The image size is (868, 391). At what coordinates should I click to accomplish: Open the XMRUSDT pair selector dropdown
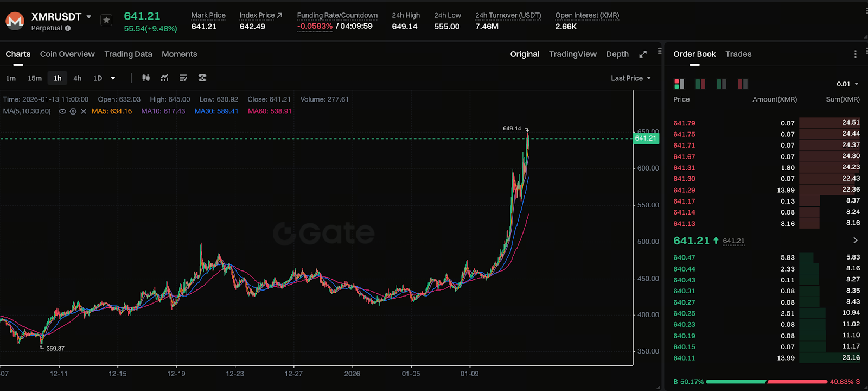89,17
